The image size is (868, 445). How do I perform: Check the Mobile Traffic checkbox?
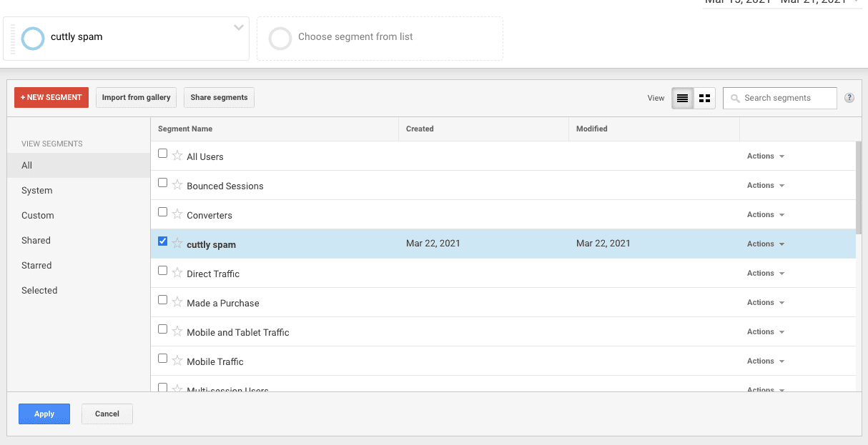[x=162, y=359]
